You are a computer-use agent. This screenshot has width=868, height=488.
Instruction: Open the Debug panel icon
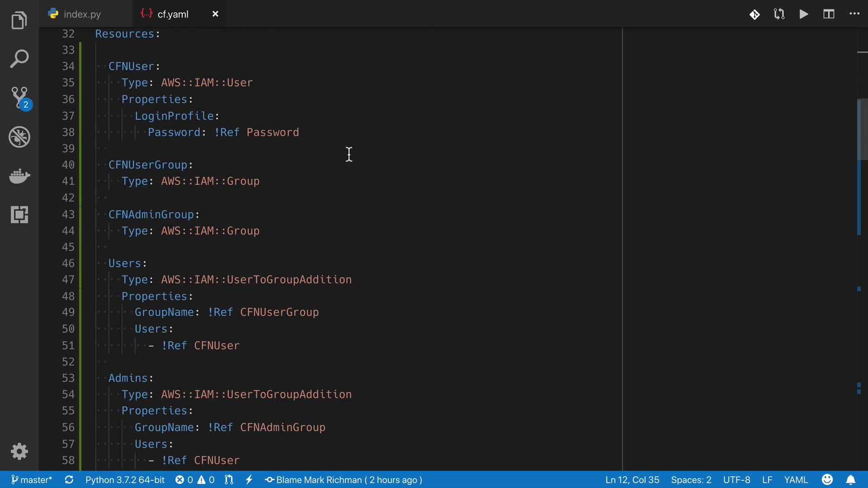pyautogui.click(x=19, y=137)
